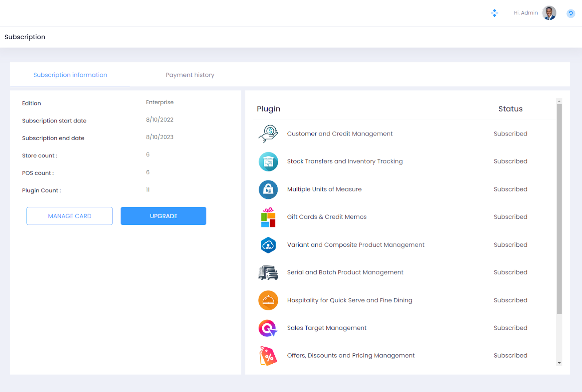The width and height of the screenshot is (582, 392).
Task: Click the plugin list scrollbar down arrow
Action: 559,363
